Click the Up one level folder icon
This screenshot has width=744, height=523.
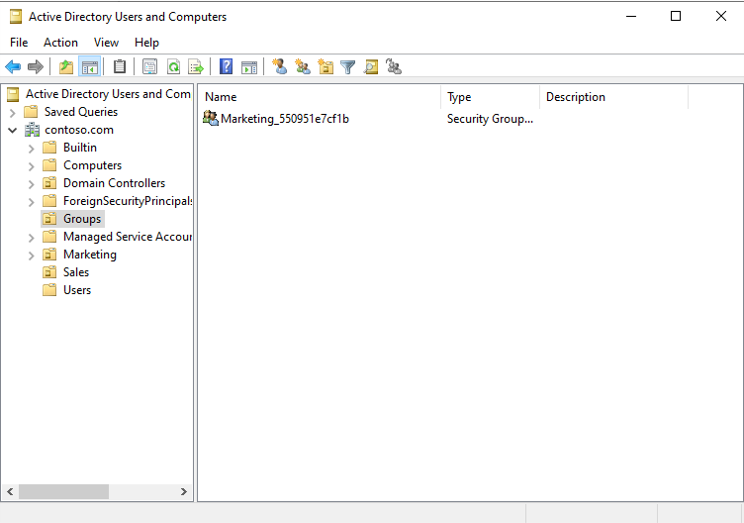[66, 67]
